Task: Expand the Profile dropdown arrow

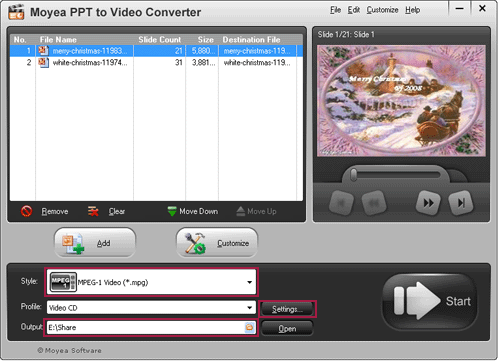Action: click(x=249, y=308)
